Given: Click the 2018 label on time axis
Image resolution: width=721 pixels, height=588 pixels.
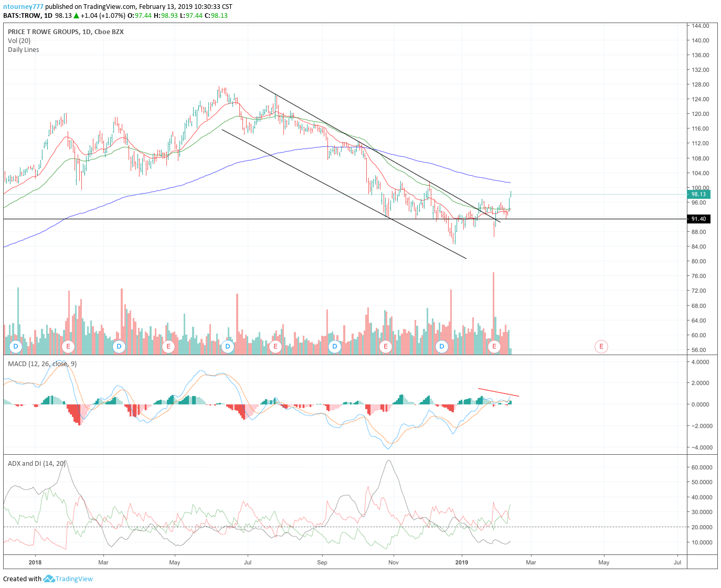Looking at the screenshot, I should [35, 562].
